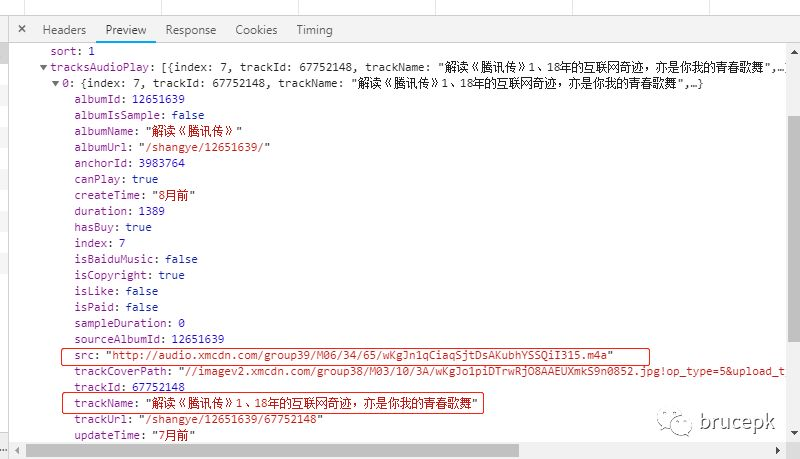Select the albumIsSample false value
This screenshot has height=459, width=800.
(x=188, y=115)
